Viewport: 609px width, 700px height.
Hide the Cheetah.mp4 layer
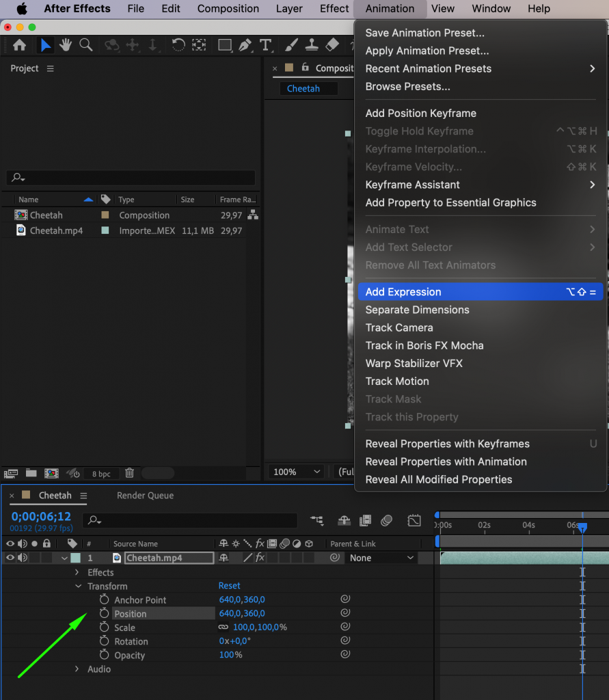pyautogui.click(x=10, y=557)
